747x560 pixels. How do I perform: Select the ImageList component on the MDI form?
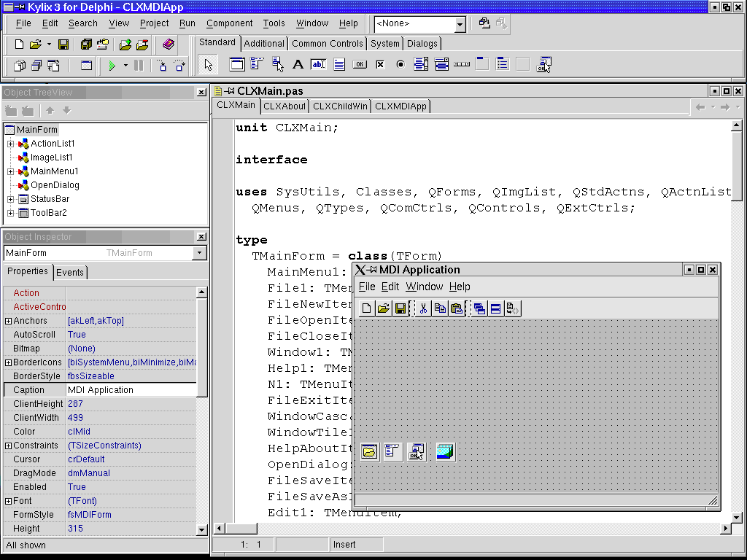coord(445,452)
